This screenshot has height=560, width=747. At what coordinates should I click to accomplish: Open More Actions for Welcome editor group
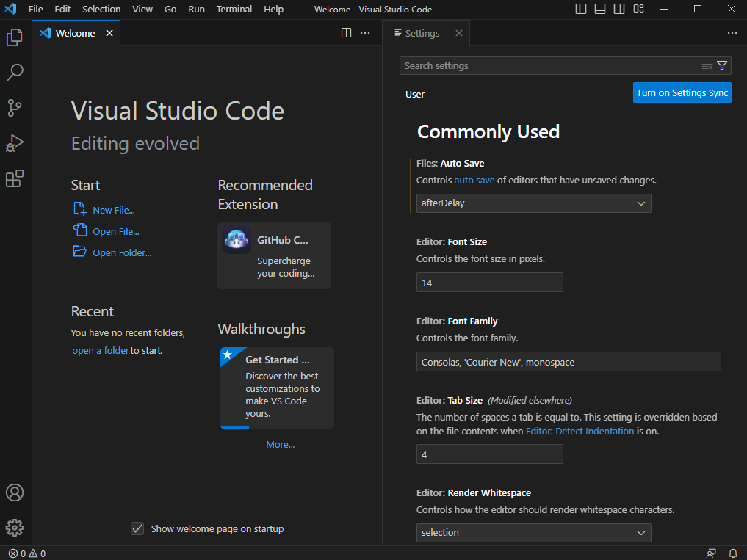point(365,33)
